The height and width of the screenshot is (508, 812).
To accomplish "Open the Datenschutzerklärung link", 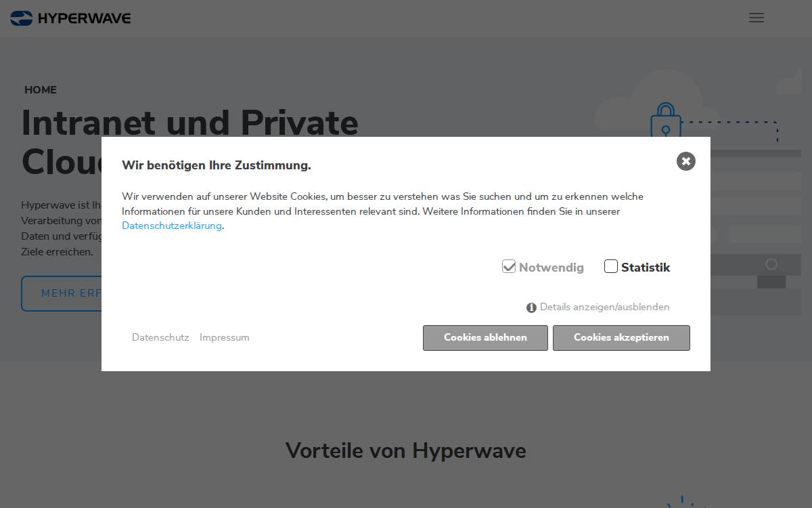I will (172, 226).
